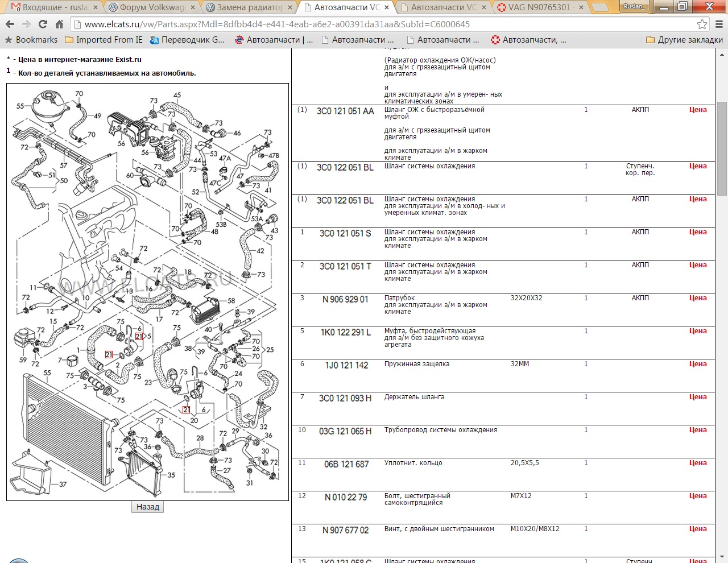Click the browser back arrow button
This screenshot has width=728, height=563.
tap(10, 24)
